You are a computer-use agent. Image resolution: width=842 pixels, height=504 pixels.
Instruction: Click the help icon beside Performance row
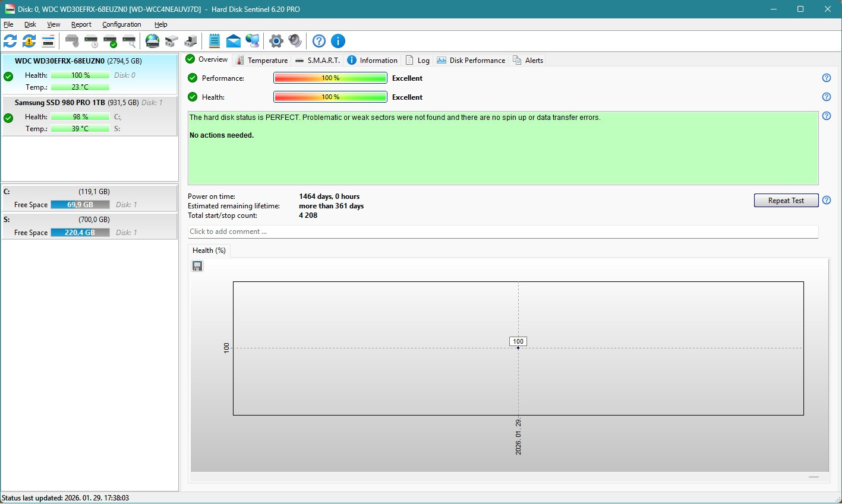826,78
